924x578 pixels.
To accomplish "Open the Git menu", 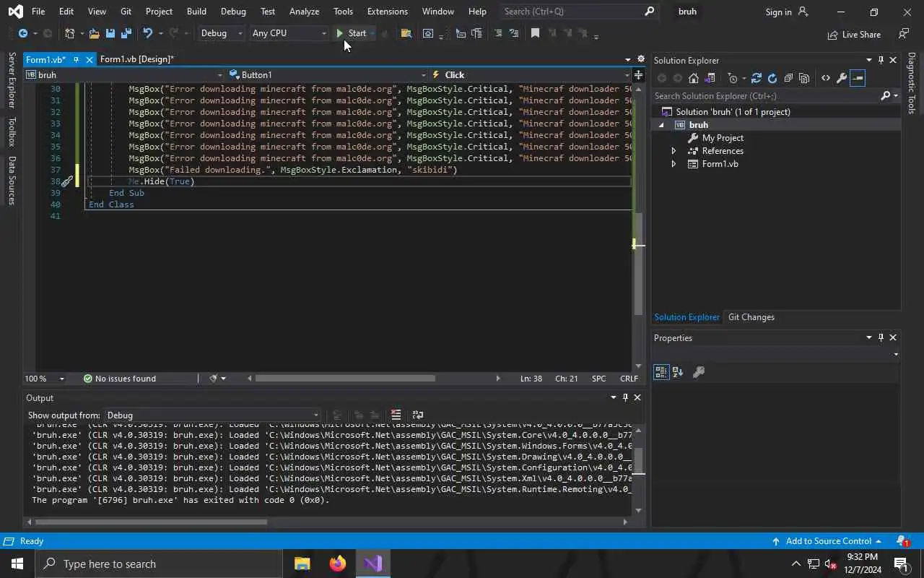I will pyautogui.click(x=126, y=12).
